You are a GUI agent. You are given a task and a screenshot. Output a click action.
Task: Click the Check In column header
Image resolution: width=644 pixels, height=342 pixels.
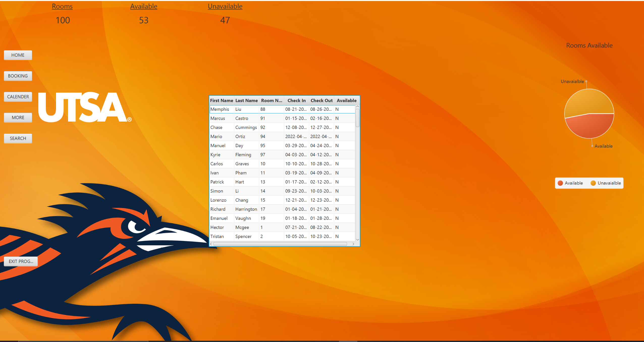pyautogui.click(x=296, y=100)
